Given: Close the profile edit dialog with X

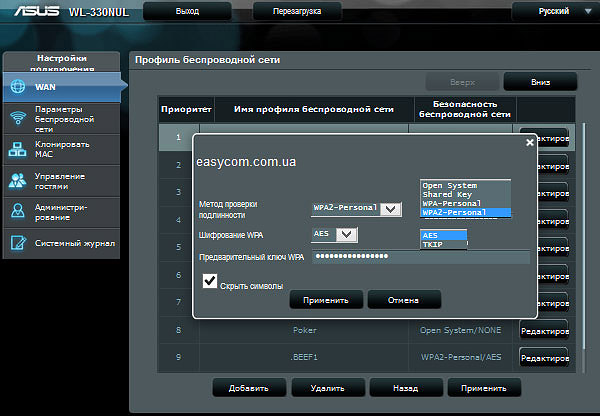Looking at the screenshot, I should pyautogui.click(x=530, y=142).
